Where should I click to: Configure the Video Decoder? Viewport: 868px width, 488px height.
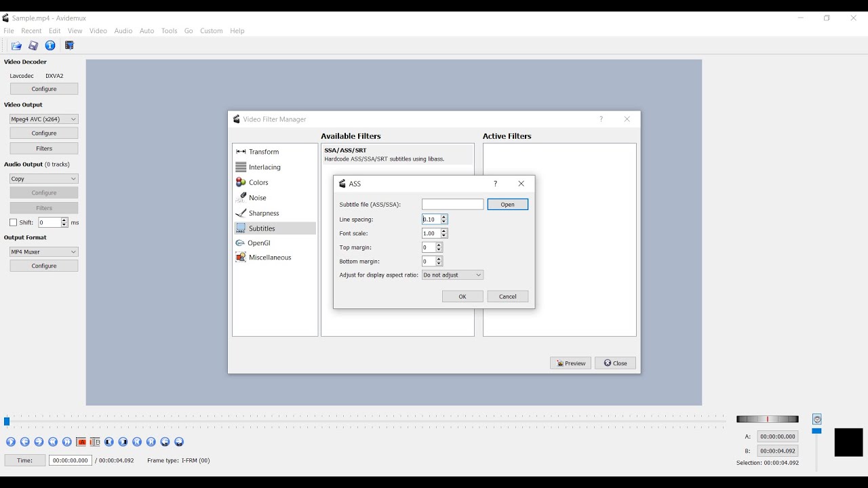click(x=44, y=89)
